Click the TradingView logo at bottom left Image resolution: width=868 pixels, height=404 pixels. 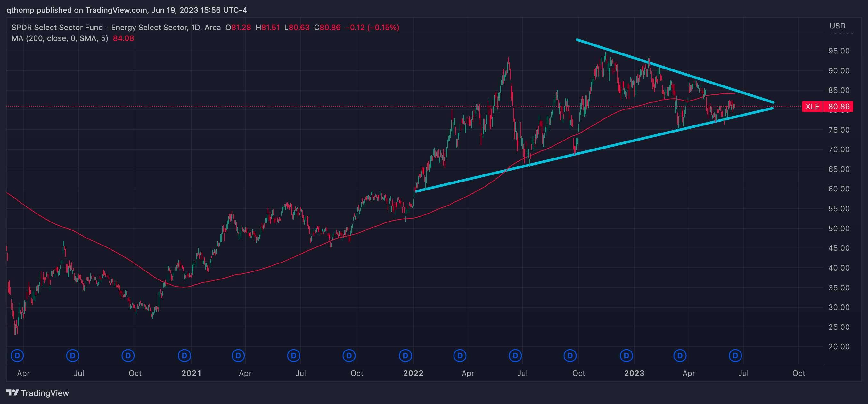[x=13, y=392]
